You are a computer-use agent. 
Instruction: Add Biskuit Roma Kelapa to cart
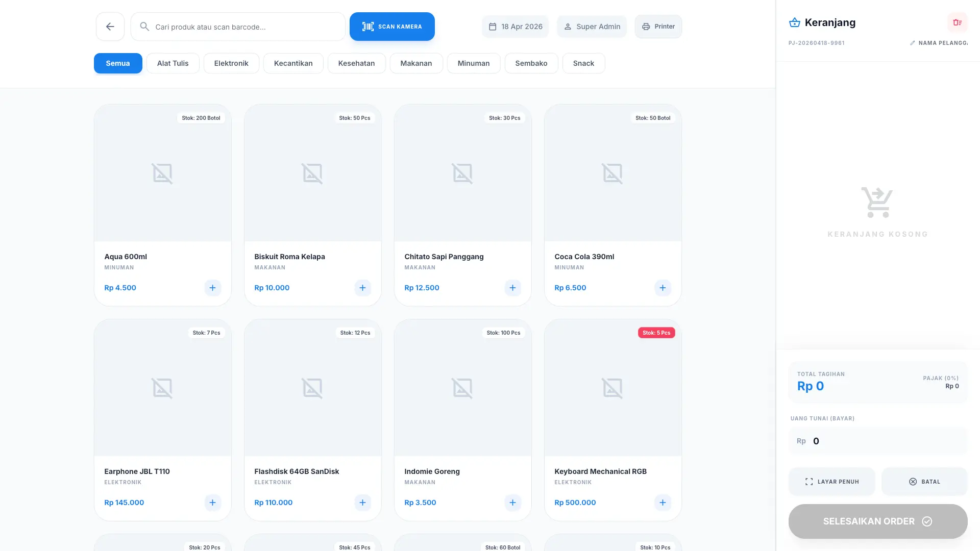tap(362, 288)
